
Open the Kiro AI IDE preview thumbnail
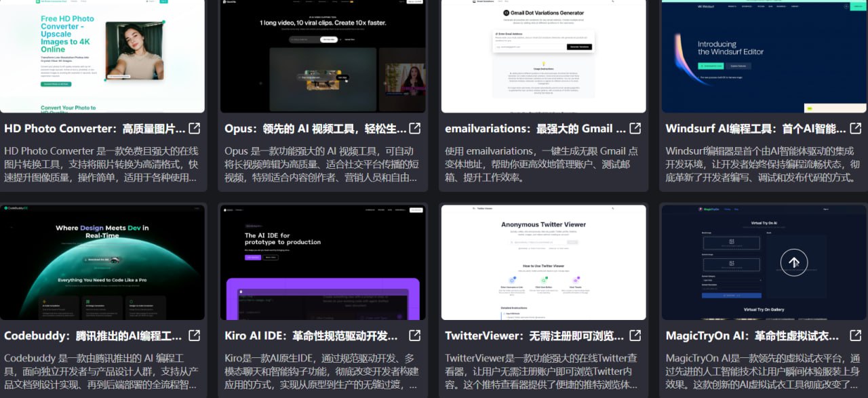(323, 262)
